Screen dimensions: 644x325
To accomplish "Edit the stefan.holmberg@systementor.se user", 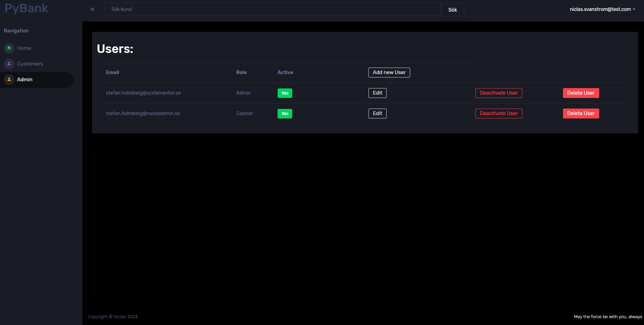I will click(377, 93).
